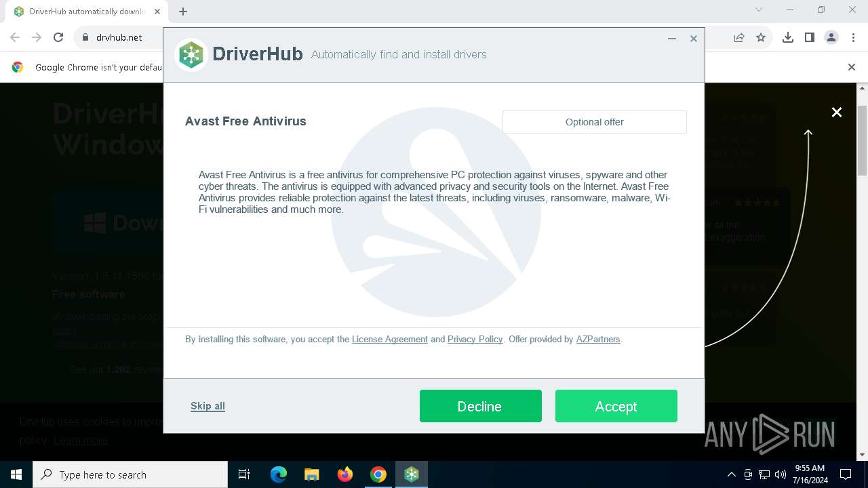This screenshot has height=488, width=868.
Task: Open the AZPartners link
Action: click(598, 339)
